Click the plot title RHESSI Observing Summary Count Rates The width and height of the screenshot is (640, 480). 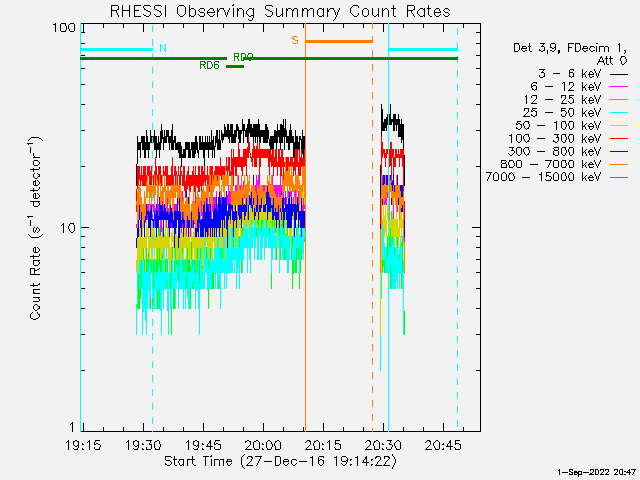(x=280, y=11)
